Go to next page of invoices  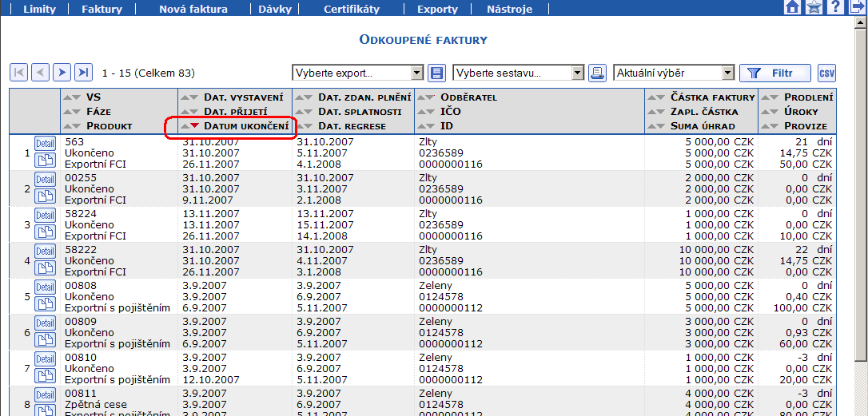pos(62,73)
